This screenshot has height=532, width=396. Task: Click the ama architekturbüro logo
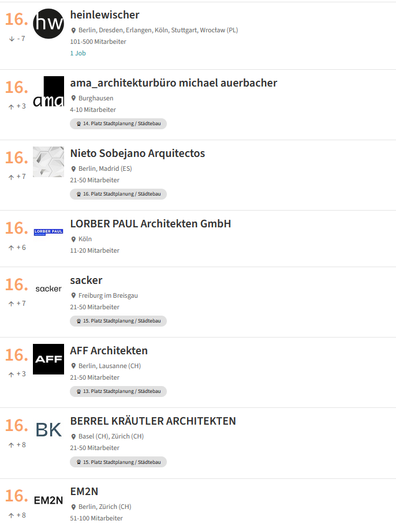[48, 92]
